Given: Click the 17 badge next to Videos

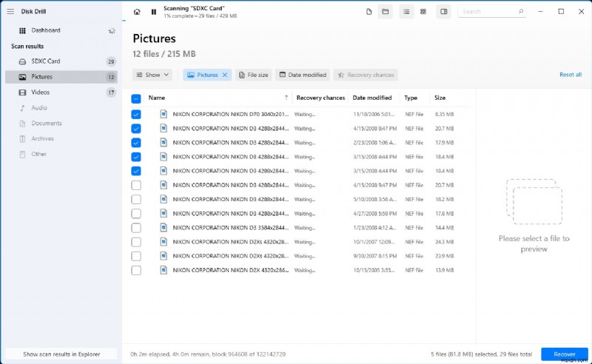Looking at the screenshot, I should [x=111, y=92].
